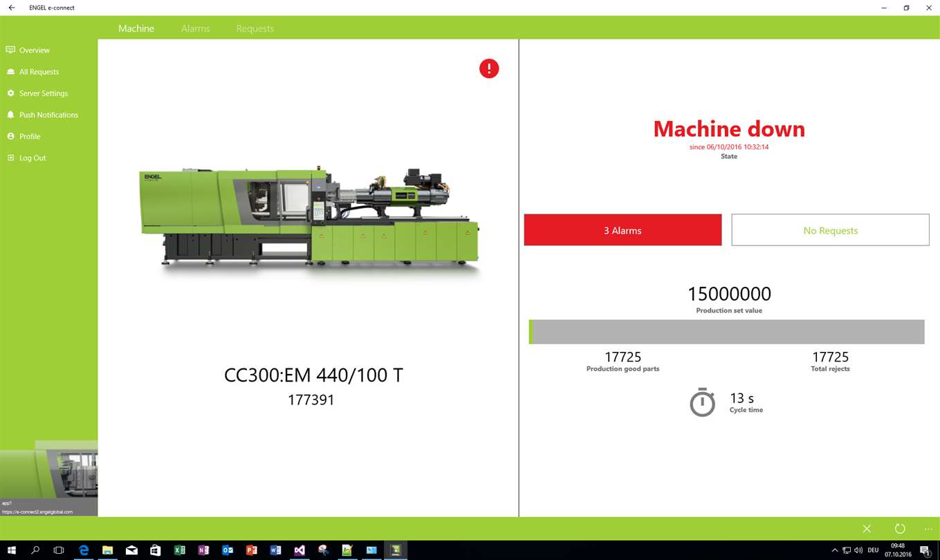Go back using the title bar arrow
The image size is (940, 560).
[x=12, y=8]
